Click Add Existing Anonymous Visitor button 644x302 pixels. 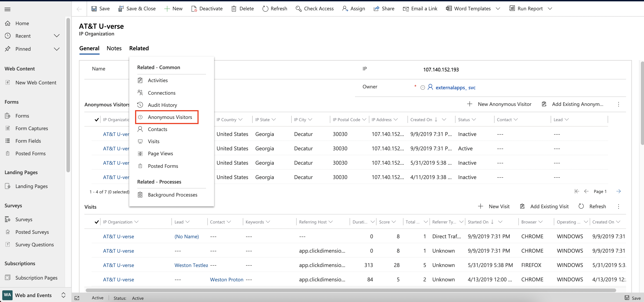pyautogui.click(x=572, y=104)
